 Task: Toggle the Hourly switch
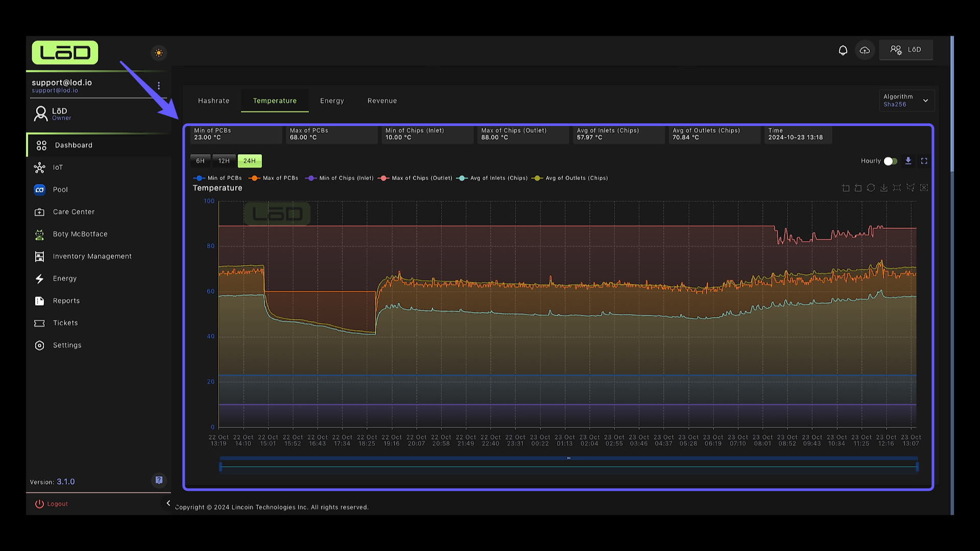tap(891, 161)
